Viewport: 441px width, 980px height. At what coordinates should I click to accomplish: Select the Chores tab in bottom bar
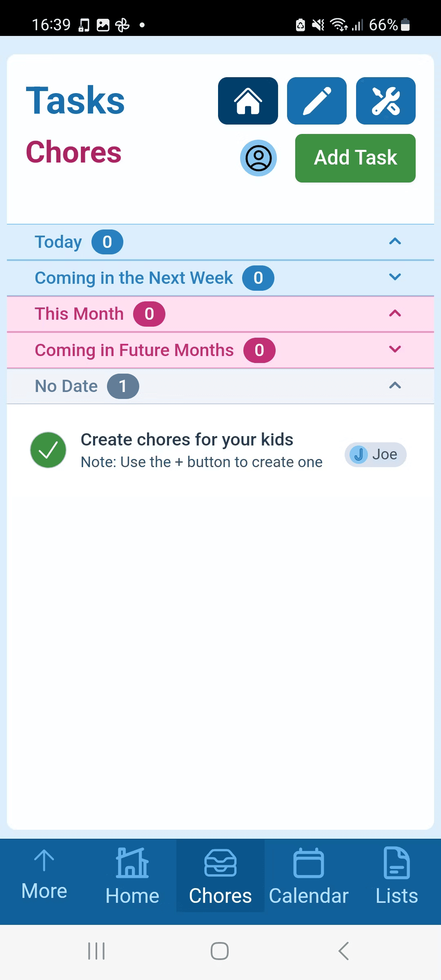[220, 876]
